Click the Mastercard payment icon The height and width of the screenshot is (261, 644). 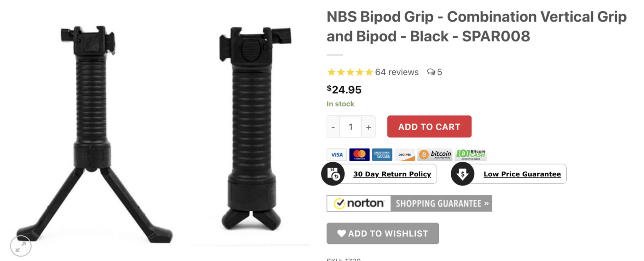(359, 155)
